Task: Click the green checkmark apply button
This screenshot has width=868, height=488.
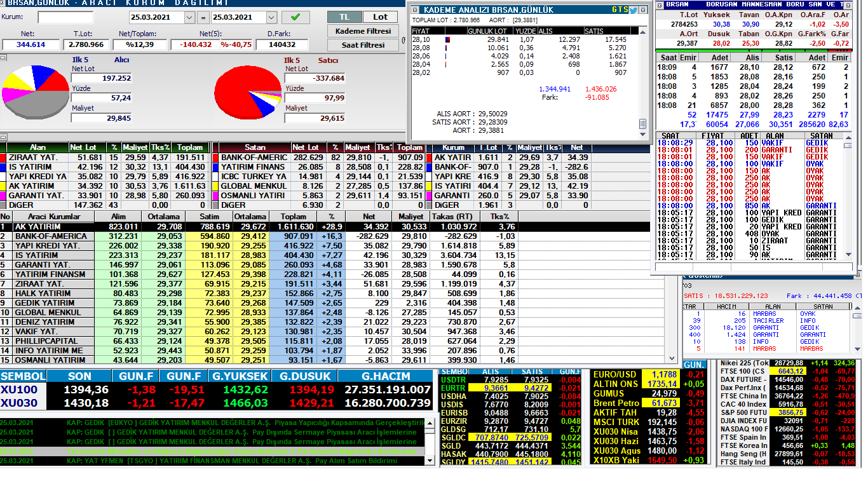Action: [295, 17]
